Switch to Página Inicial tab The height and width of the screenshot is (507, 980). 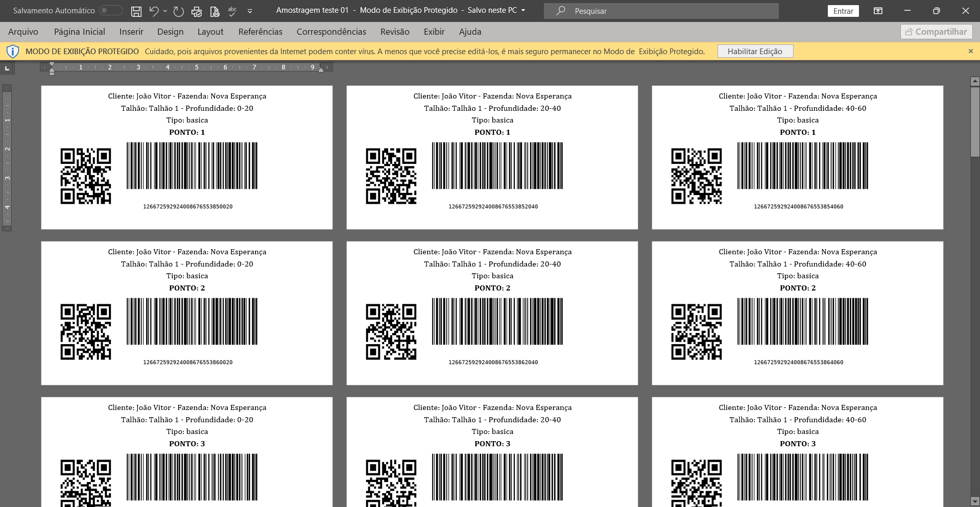tap(80, 32)
